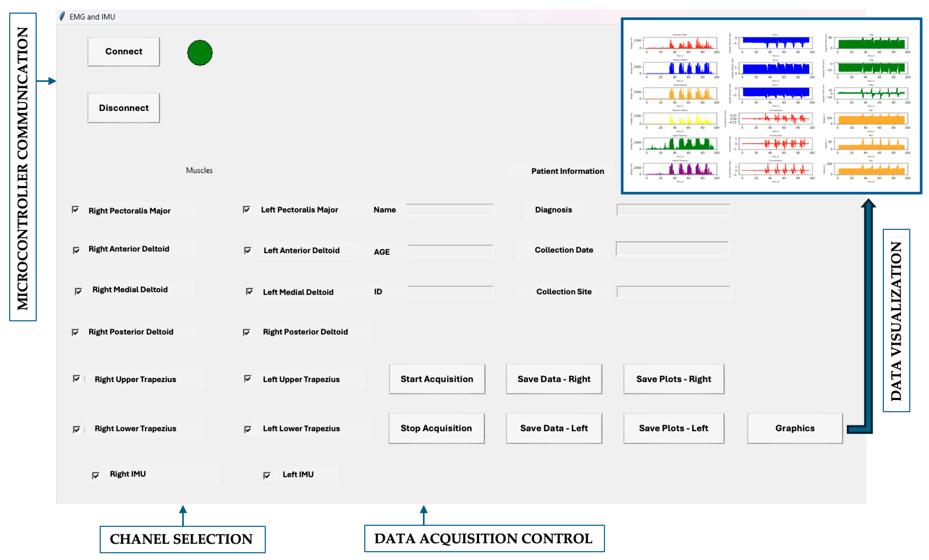Toggle Left Lower Trapezius checkbox
The image size is (929, 560).
[x=248, y=430]
